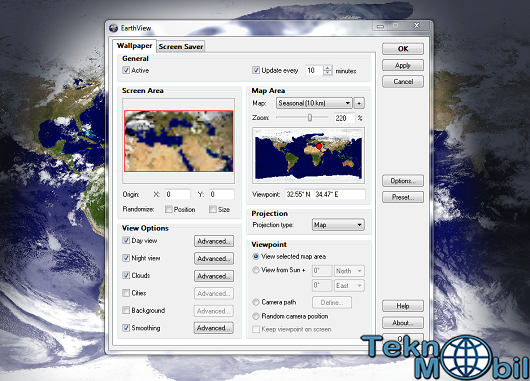The width and height of the screenshot is (530, 381).
Task: Minimize the EarthView window
Action: [x=381, y=26]
